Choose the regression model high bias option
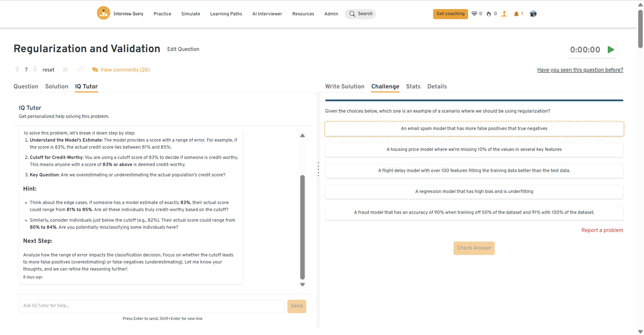644x335 pixels. tap(474, 192)
